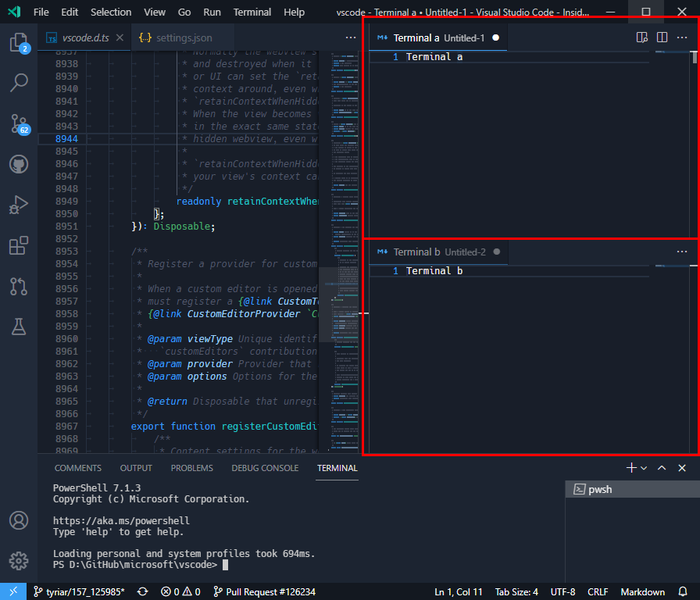Open the Extensions view
This screenshot has width=700, height=600.
19,245
